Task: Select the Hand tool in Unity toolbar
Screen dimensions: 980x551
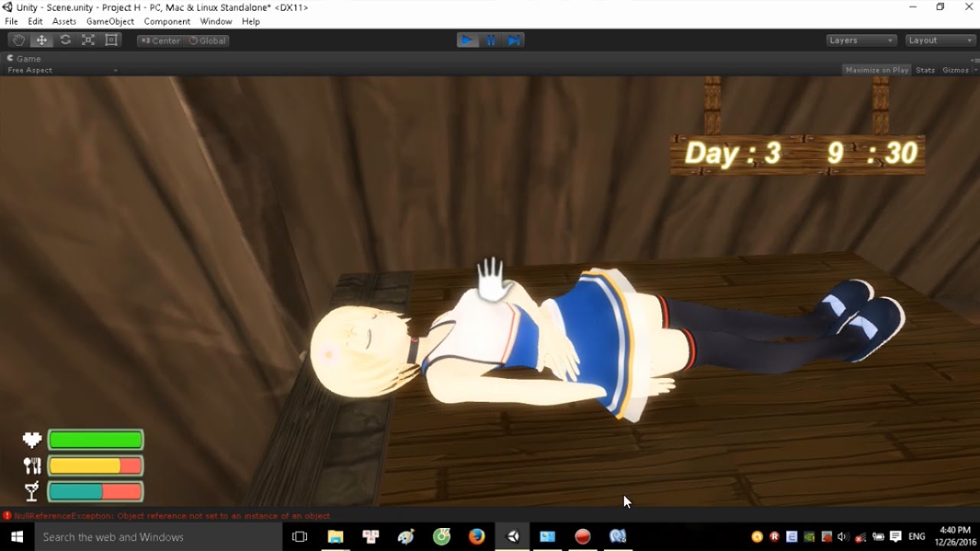Action: point(18,41)
